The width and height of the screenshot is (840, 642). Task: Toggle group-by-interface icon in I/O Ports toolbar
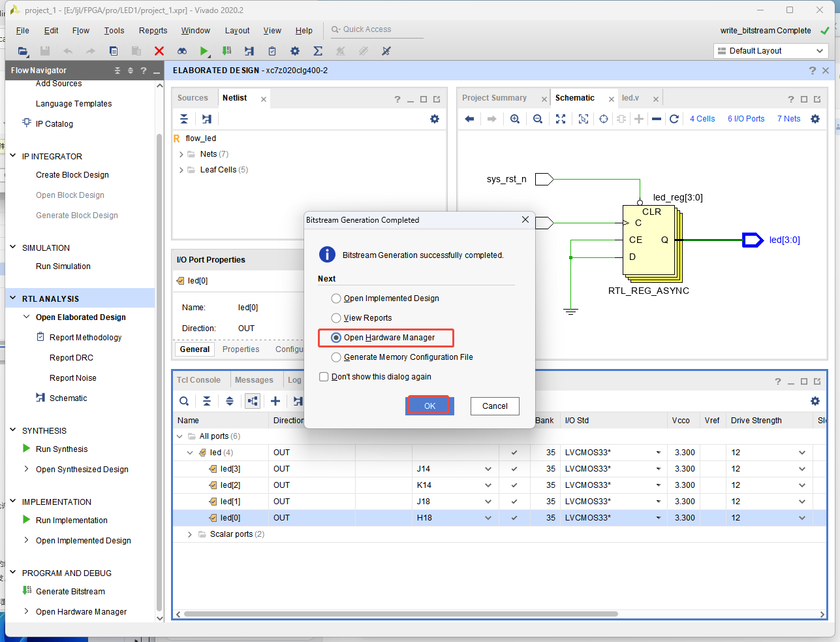(x=253, y=401)
